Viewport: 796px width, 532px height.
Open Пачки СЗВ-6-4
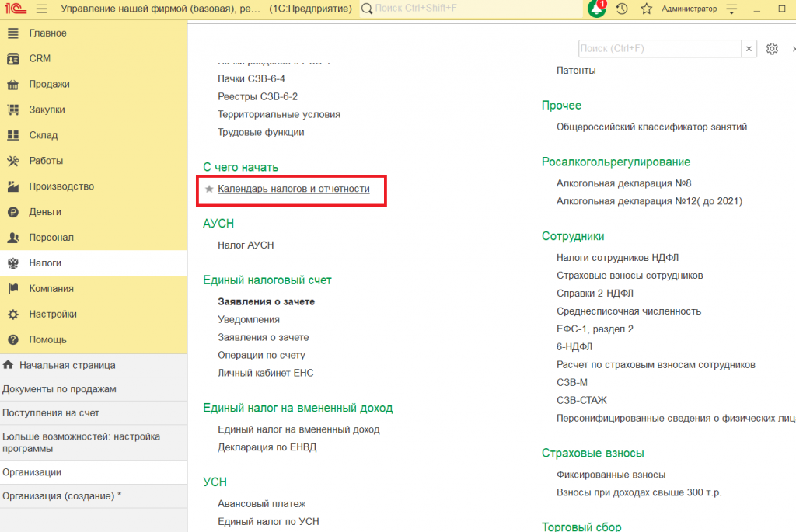pyautogui.click(x=251, y=78)
